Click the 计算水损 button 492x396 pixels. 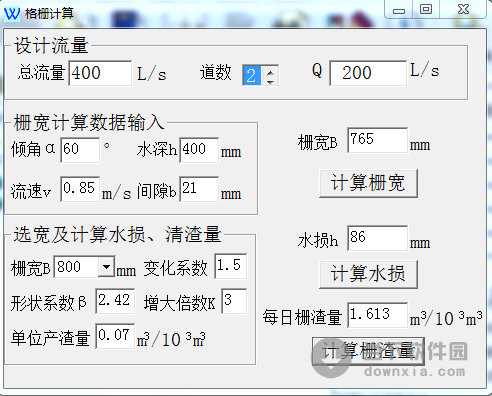coord(368,274)
